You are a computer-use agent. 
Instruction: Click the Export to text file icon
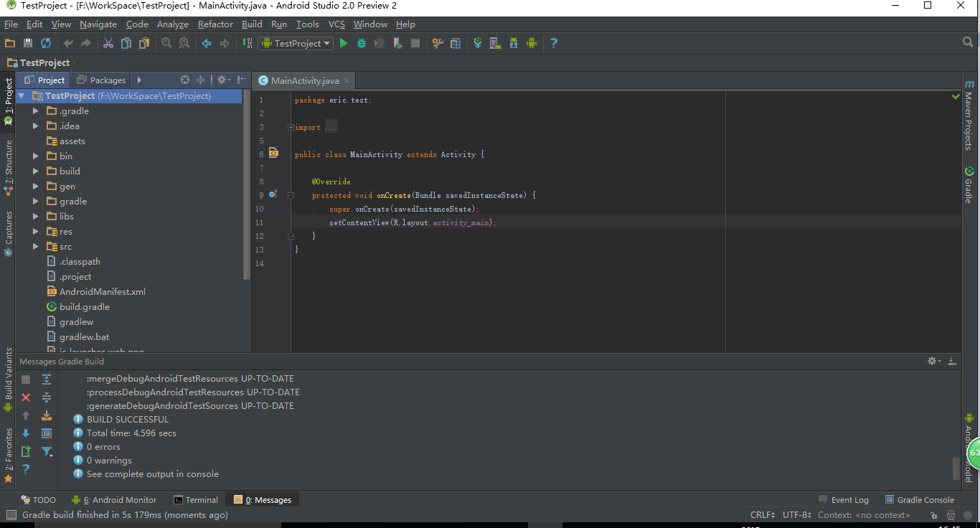(26, 451)
